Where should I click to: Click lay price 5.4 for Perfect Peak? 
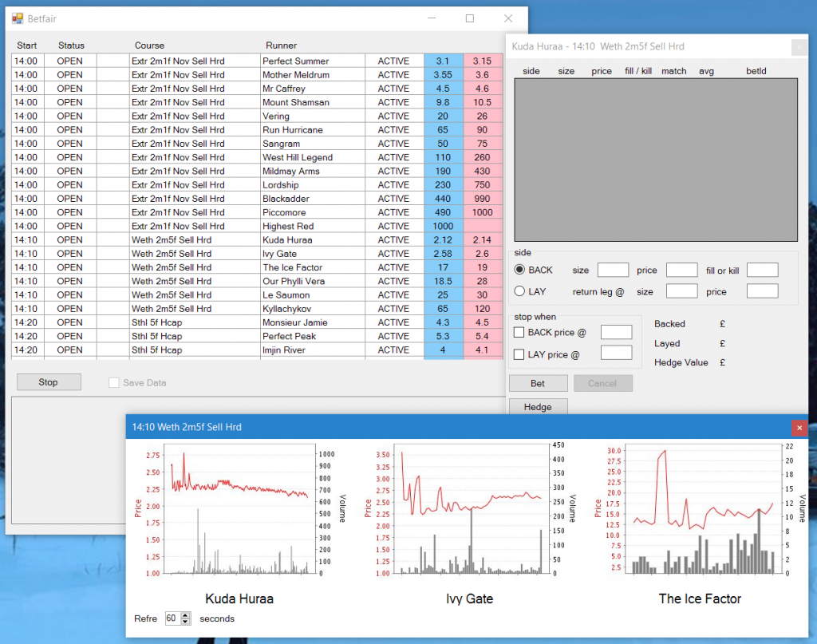tap(483, 336)
